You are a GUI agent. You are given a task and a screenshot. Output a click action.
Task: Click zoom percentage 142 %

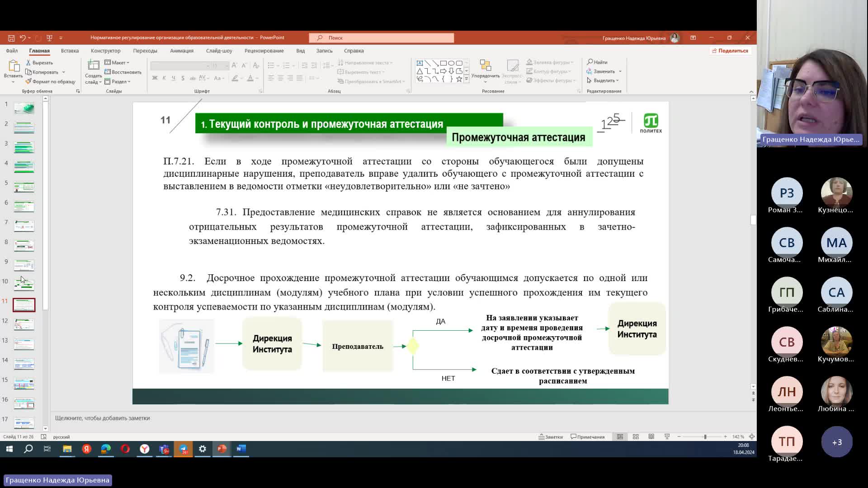[738, 437]
